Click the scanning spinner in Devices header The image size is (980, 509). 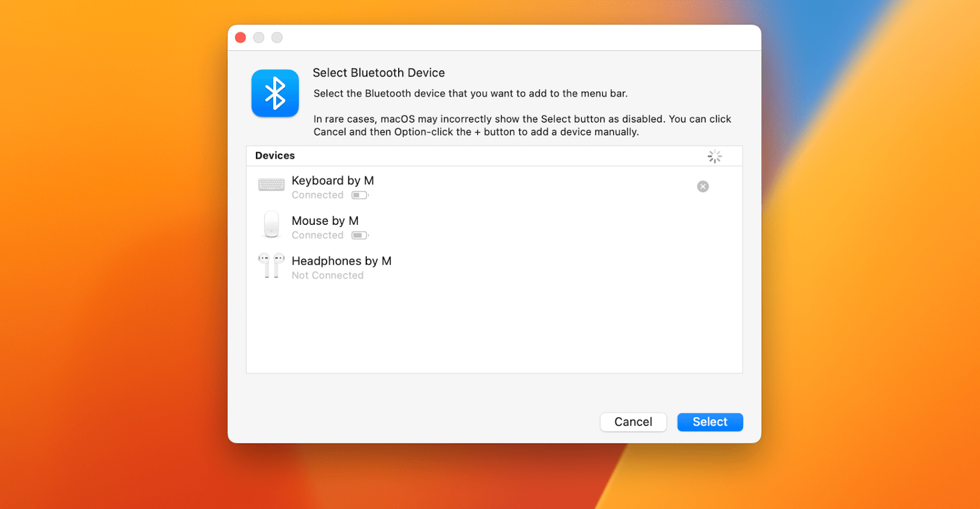(714, 157)
